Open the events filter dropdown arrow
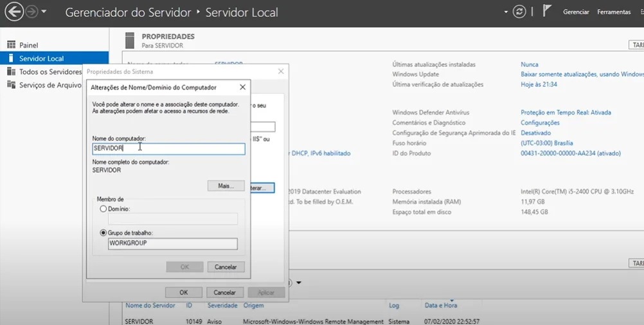Viewport: 644px width, 325px height. tap(299, 283)
